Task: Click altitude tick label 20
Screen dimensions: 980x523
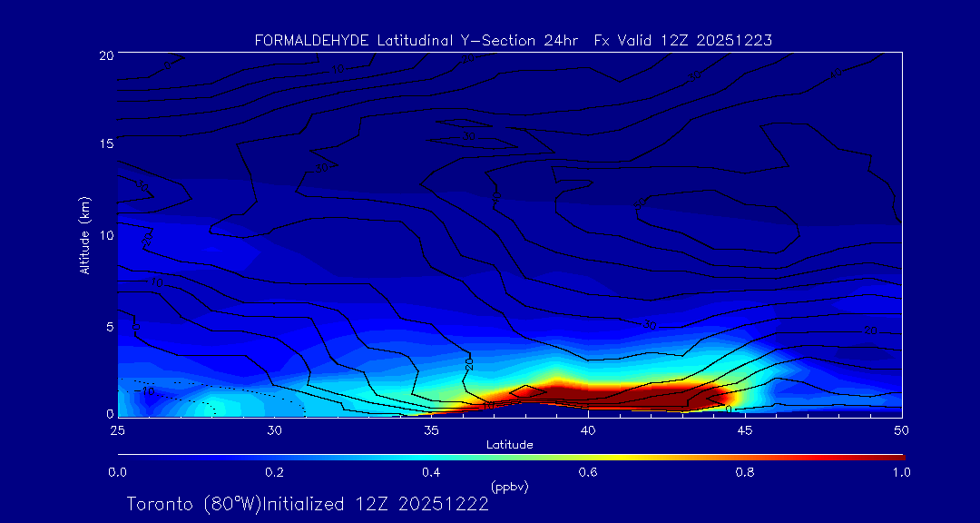Action: coord(105,54)
